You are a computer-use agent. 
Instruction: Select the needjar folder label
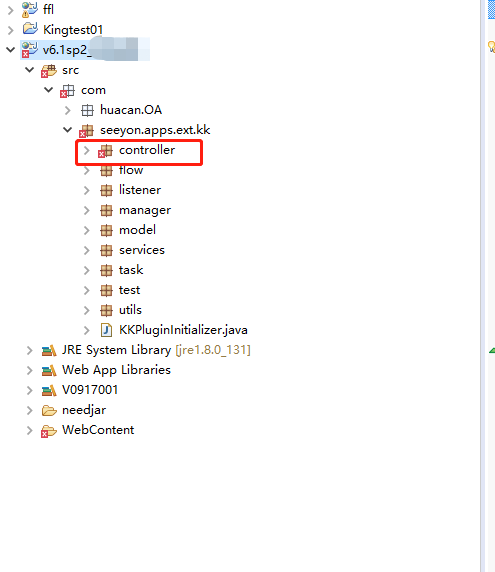coord(84,410)
